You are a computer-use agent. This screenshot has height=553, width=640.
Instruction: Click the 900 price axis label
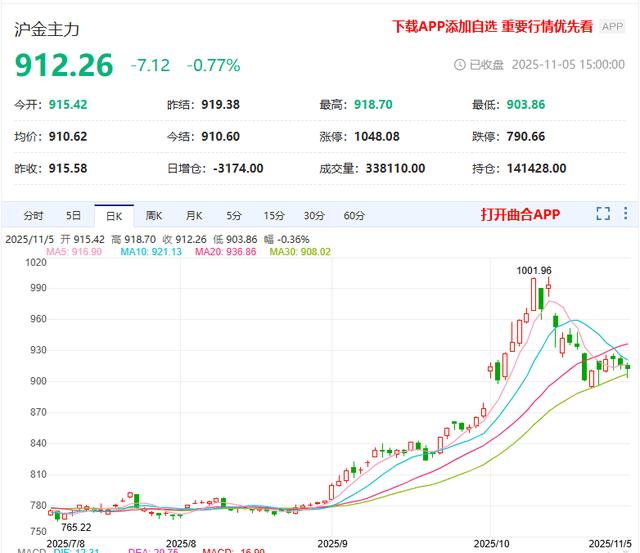(x=38, y=381)
